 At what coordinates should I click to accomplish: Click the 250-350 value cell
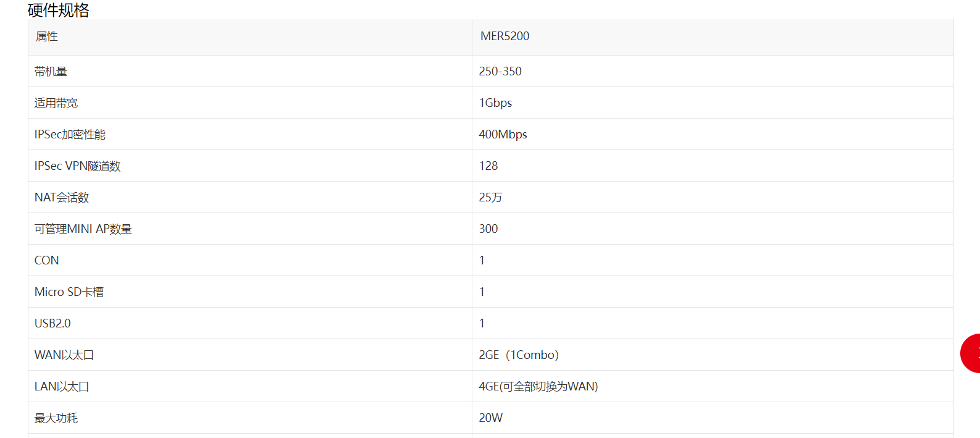click(x=500, y=72)
